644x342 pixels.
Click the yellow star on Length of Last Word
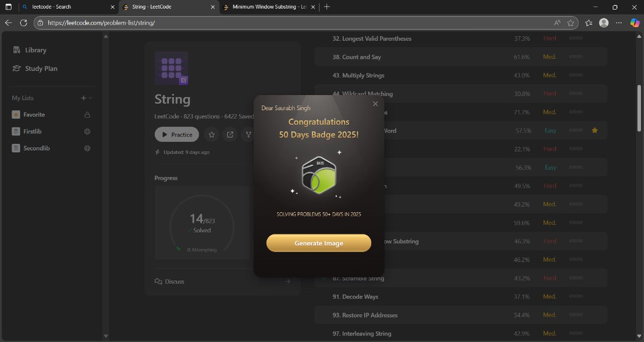(x=595, y=130)
